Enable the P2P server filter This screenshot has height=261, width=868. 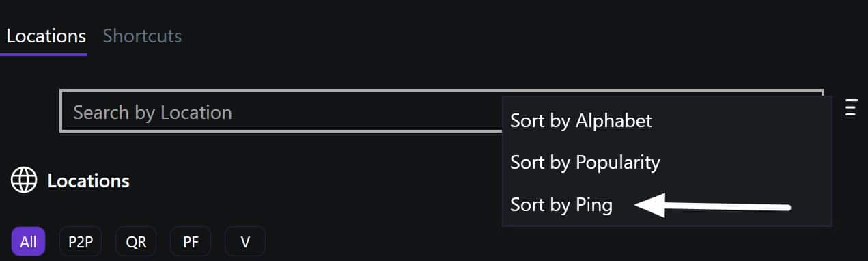[81, 242]
